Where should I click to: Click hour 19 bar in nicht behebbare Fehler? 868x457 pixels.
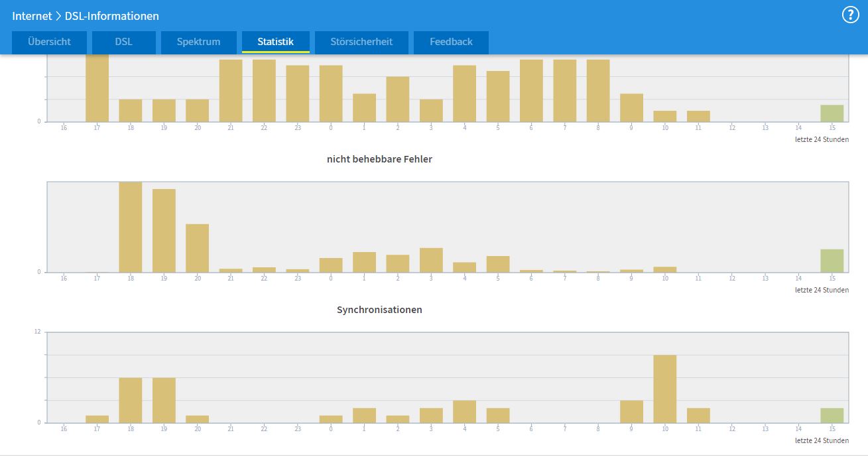(164, 230)
